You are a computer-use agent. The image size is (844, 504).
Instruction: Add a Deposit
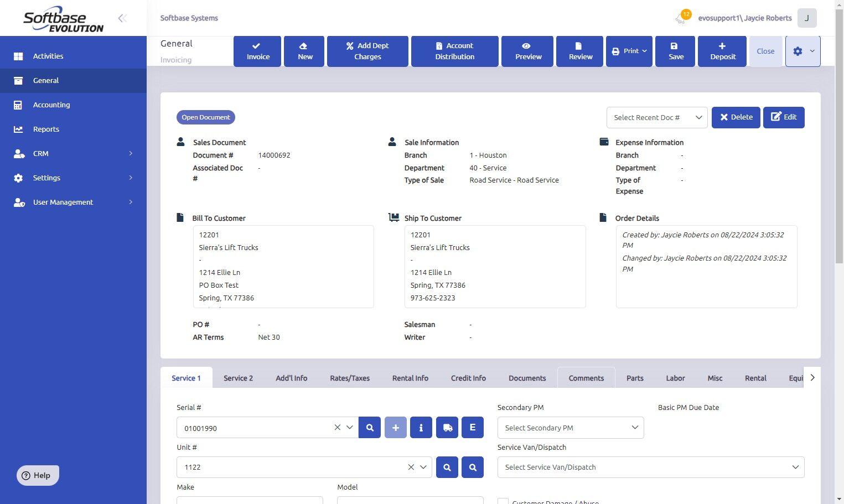pos(722,51)
